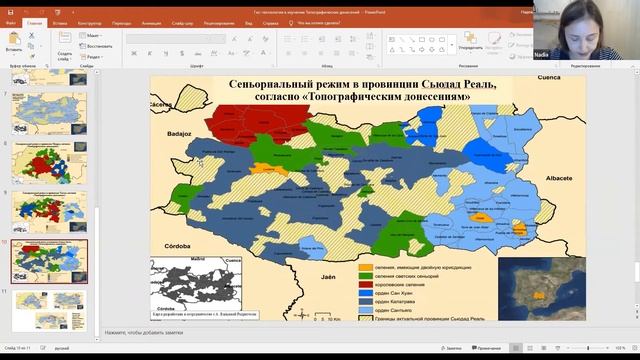Viewport: 640px width, 360px height.
Task: Click the Copy icon in the clipboard group
Action: pyautogui.click(x=31, y=46)
